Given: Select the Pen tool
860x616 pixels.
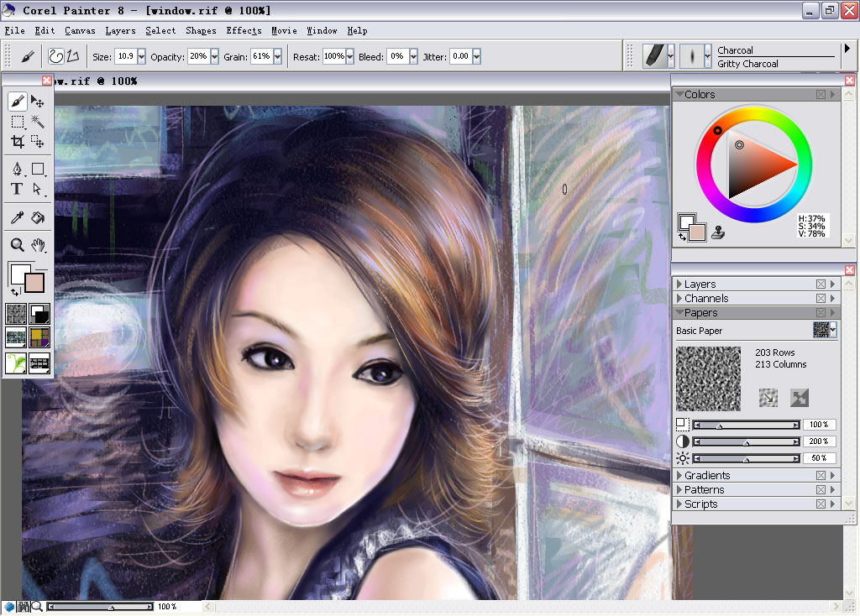Looking at the screenshot, I should 17,169.
